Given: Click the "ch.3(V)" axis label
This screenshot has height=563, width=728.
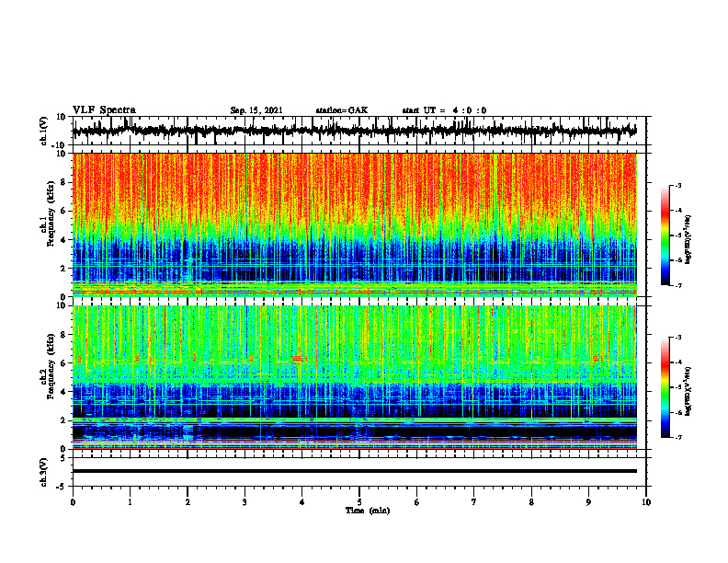Looking at the screenshot, I should tap(44, 472).
